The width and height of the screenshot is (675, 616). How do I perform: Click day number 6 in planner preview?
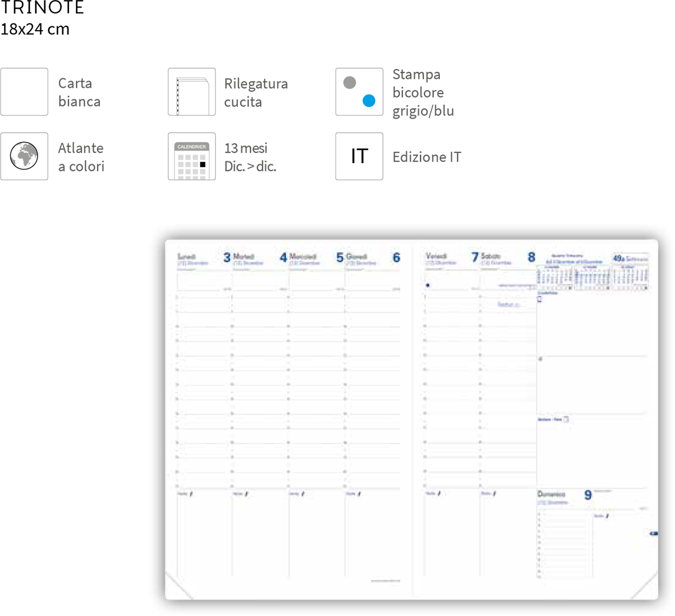click(x=397, y=257)
